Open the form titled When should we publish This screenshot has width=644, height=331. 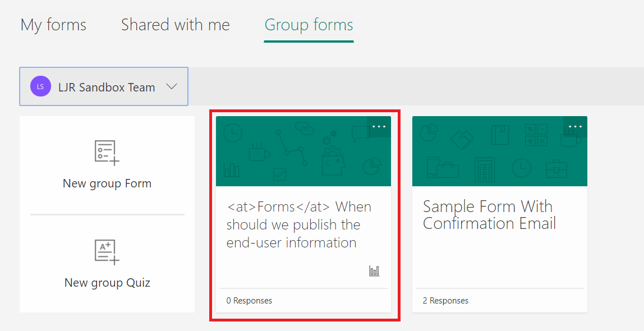(299, 224)
